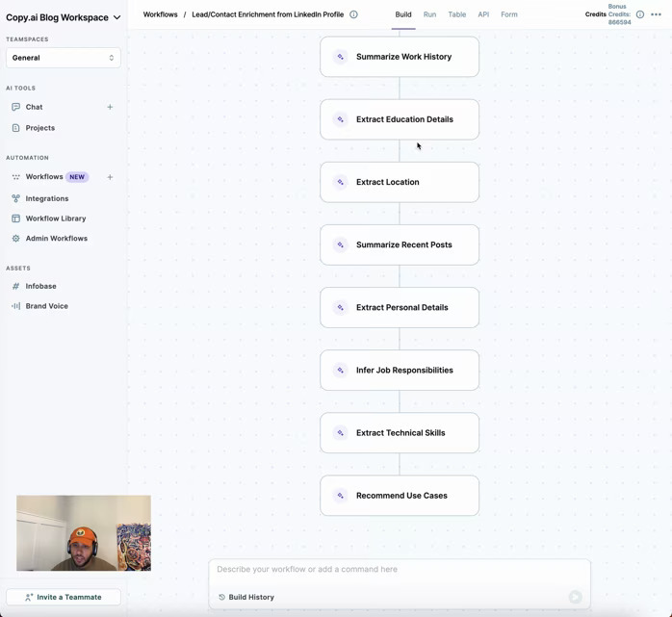The width and height of the screenshot is (672, 617).
Task: Click the credits info icon
Action: 640,14
